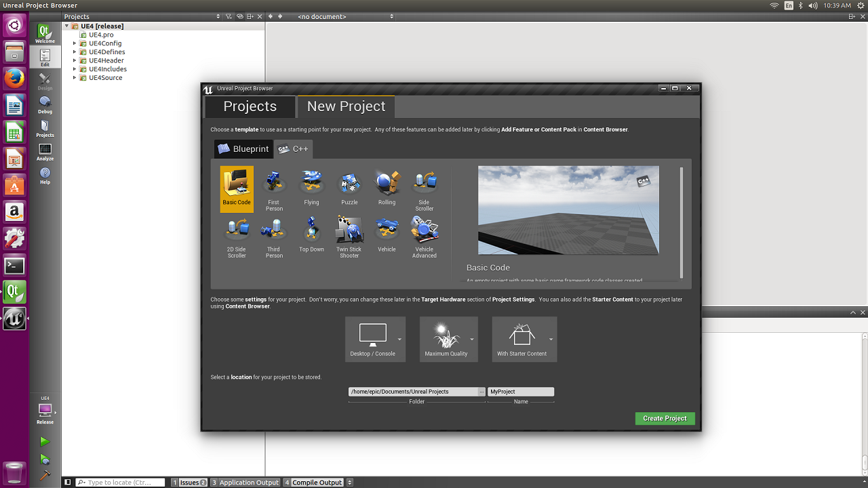Open the Application Output pane
The image size is (868, 488).
245,483
